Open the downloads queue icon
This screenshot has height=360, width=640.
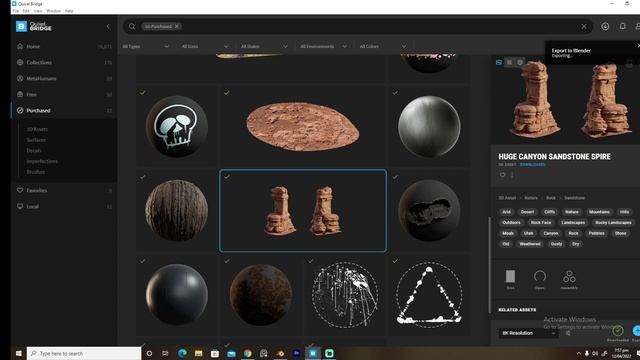[x=605, y=26]
